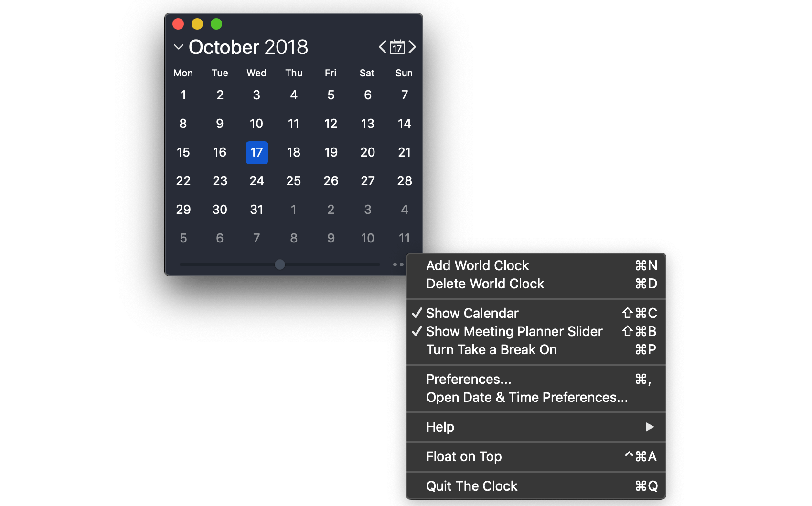Open Date & Time Preferences
The width and height of the screenshot is (812, 506).
527,397
